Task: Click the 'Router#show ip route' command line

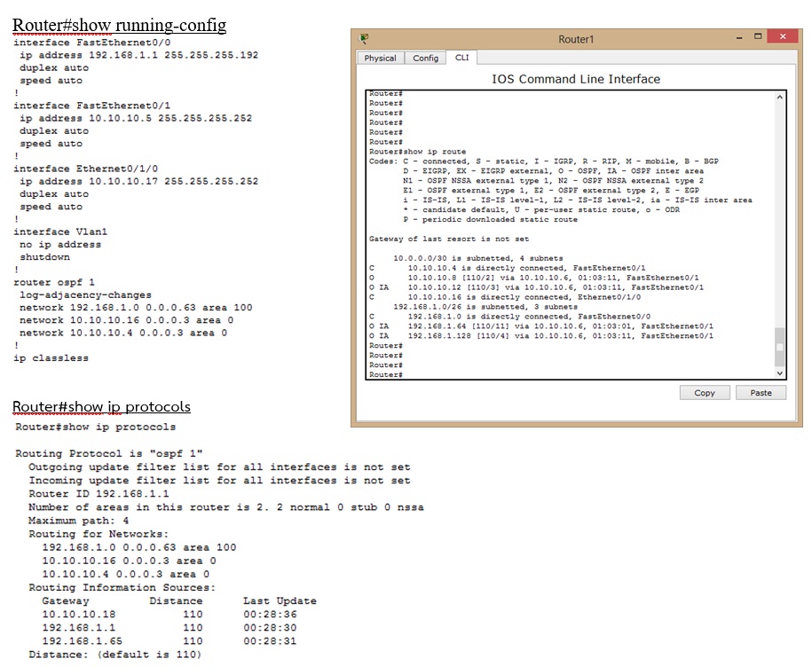Action: 417,152
